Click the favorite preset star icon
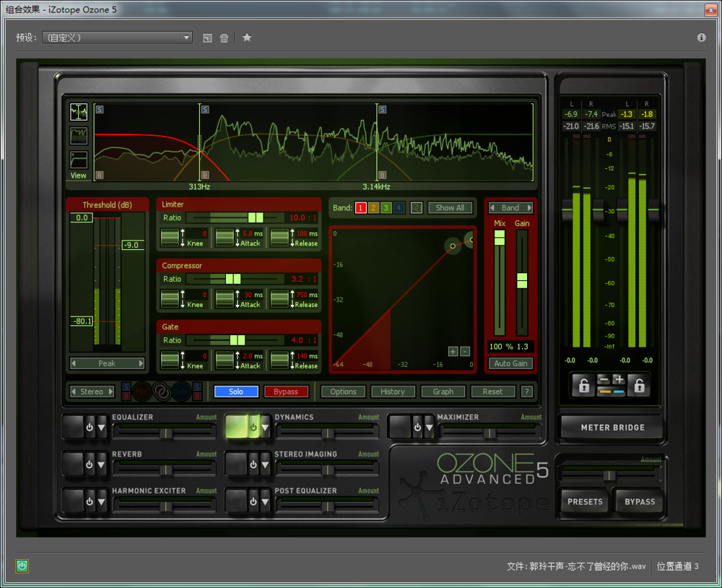The width and height of the screenshot is (722, 588). point(247,38)
